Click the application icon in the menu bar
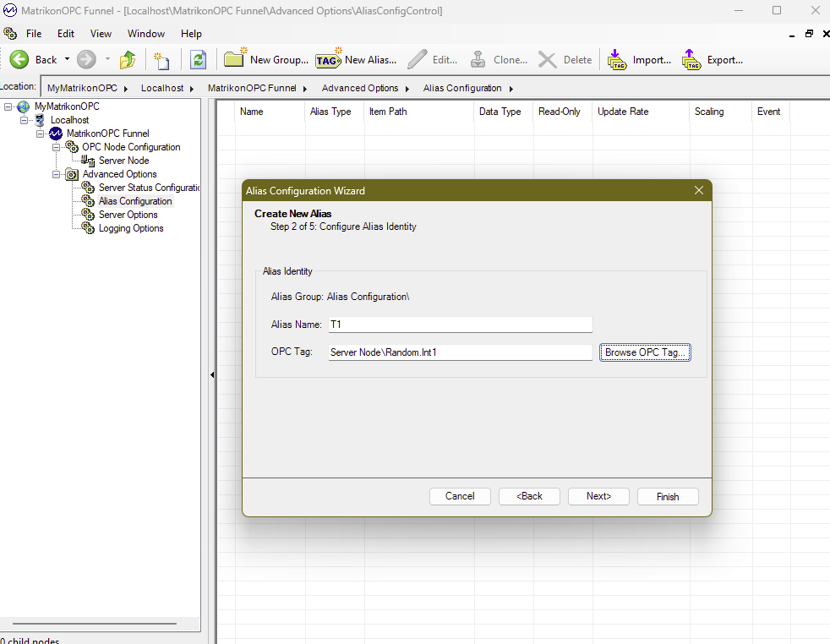Image resolution: width=830 pixels, height=644 pixels. pyautogui.click(x=10, y=33)
